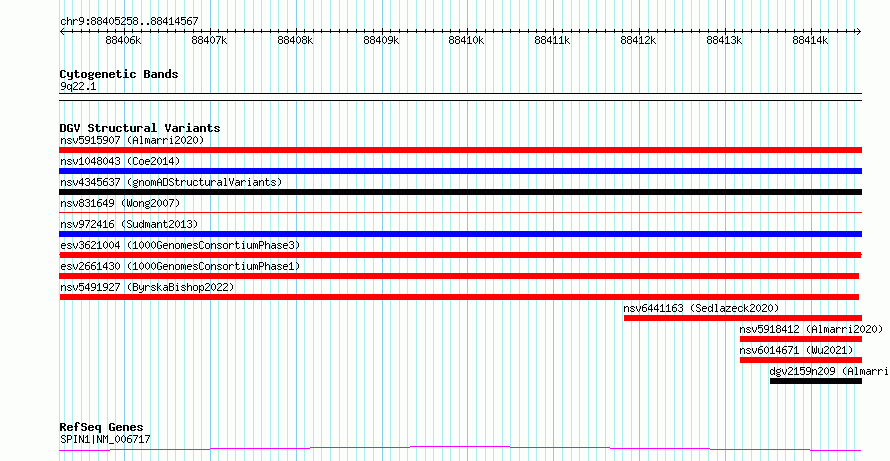Click the 88414k ruler position
This screenshot has height=461, width=890.
[x=811, y=40]
